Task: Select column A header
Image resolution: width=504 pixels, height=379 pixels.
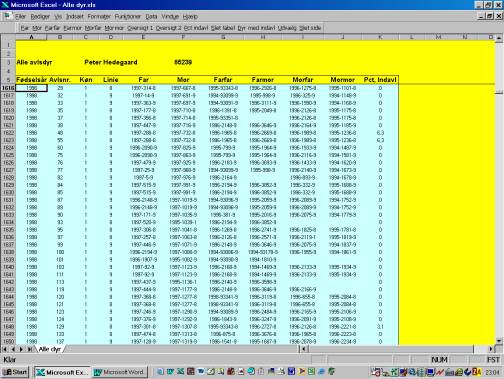Action: [x=31, y=37]
